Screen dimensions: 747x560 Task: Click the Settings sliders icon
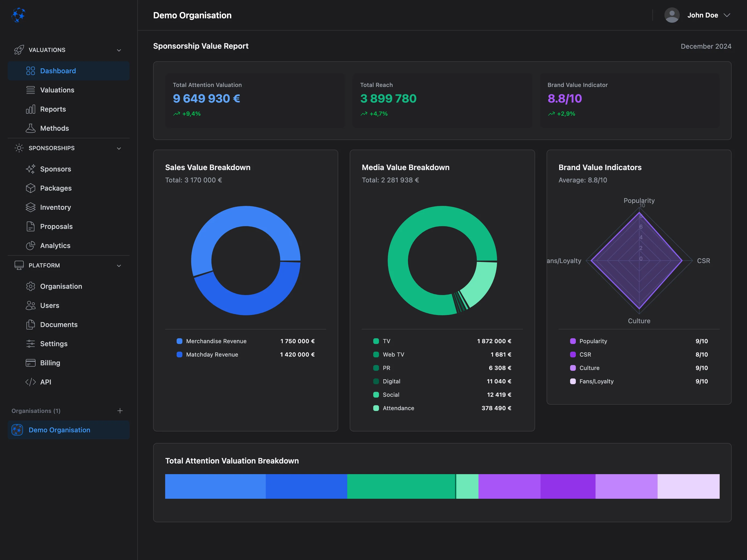30,344
